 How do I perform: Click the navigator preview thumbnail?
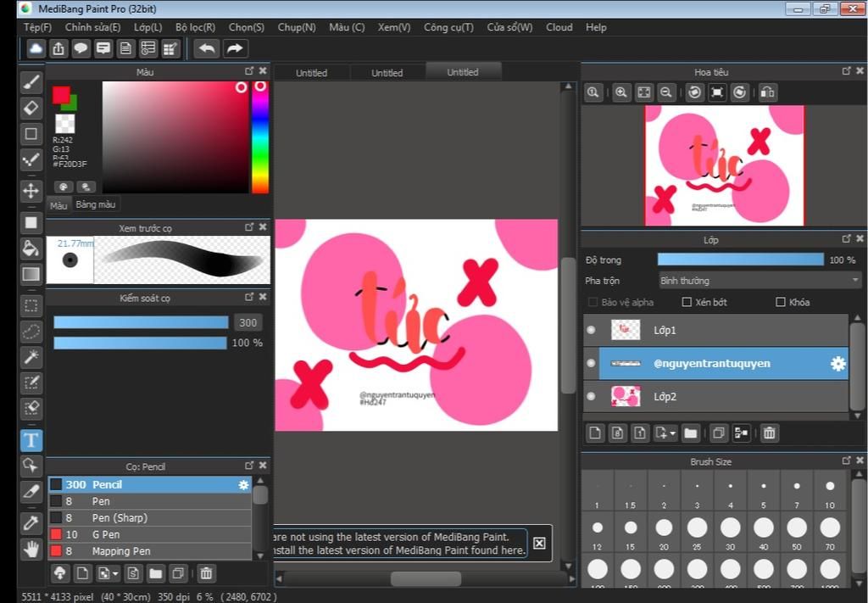pos(725,165)
